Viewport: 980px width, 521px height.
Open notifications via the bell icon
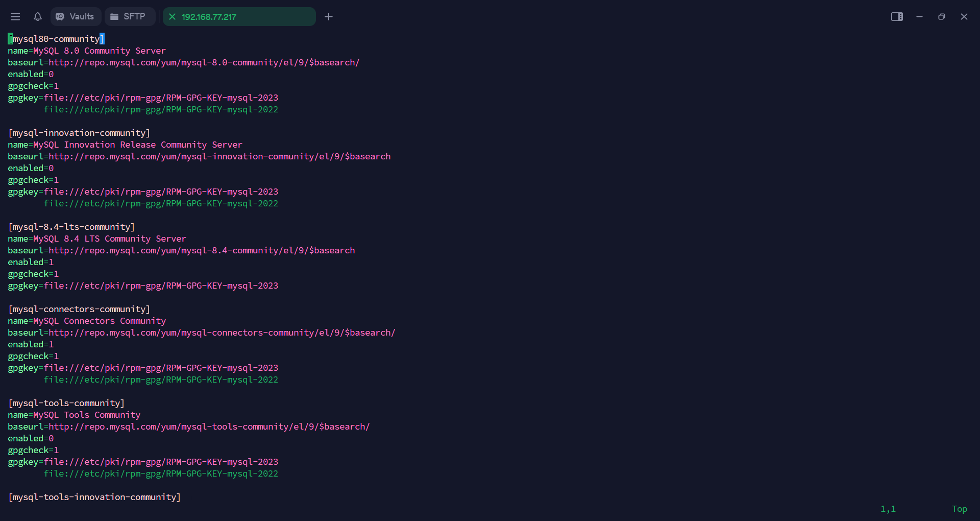[x=37, y=16]
